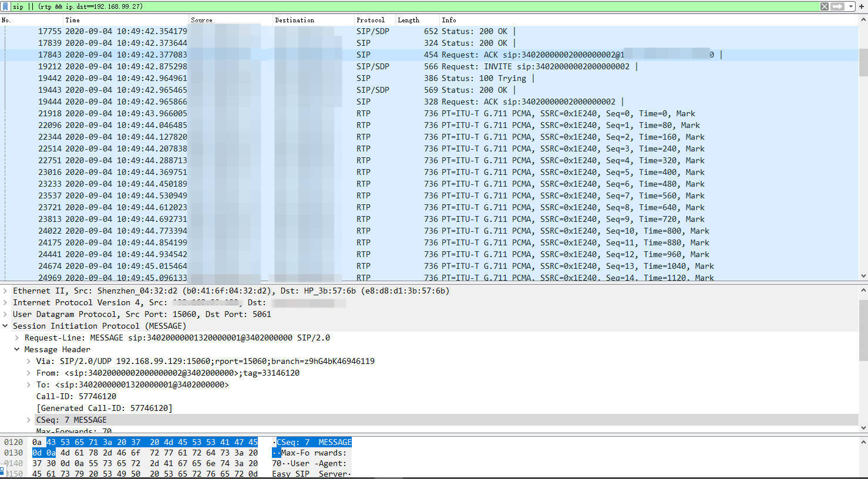Click the packet details scroll-down arrow

coord(863,428)
